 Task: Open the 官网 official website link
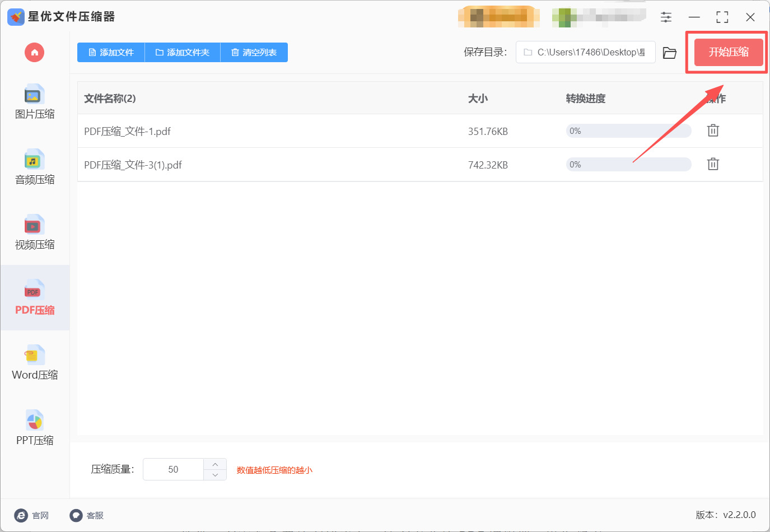tap(32, 515)
